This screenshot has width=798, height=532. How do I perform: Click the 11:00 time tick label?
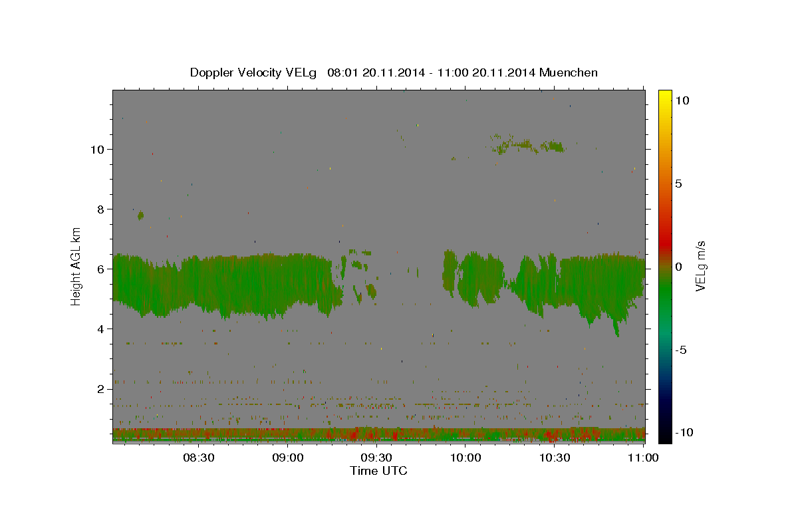pos(642,458)
